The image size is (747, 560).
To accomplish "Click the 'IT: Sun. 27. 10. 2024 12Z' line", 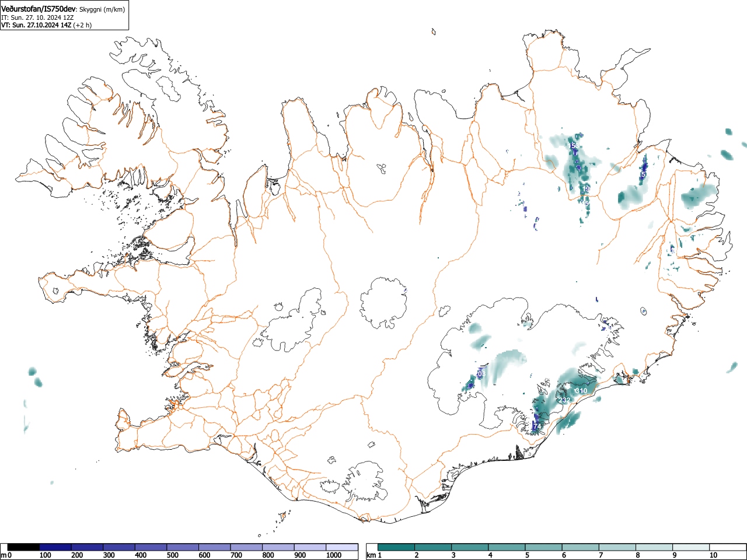I will click(37, 17).
